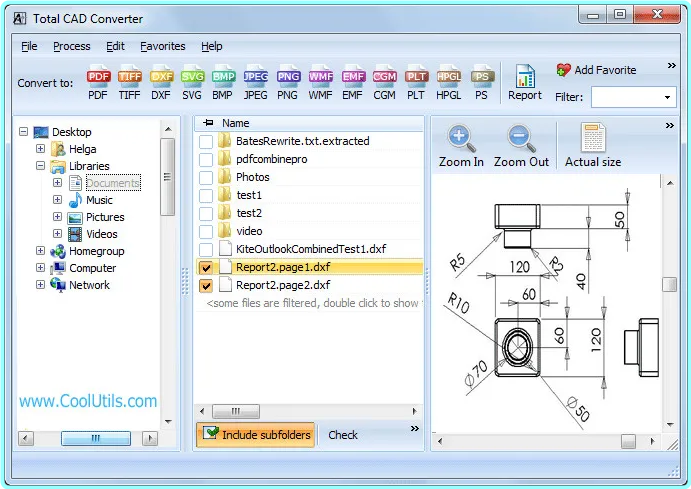This screenshot has height=489, width=691.
Task: Expand the Helga tree node
Action: (40, 148)
